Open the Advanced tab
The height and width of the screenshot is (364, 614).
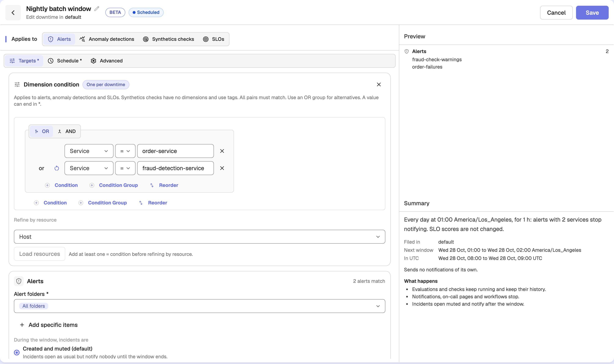[x=107, y=61]
